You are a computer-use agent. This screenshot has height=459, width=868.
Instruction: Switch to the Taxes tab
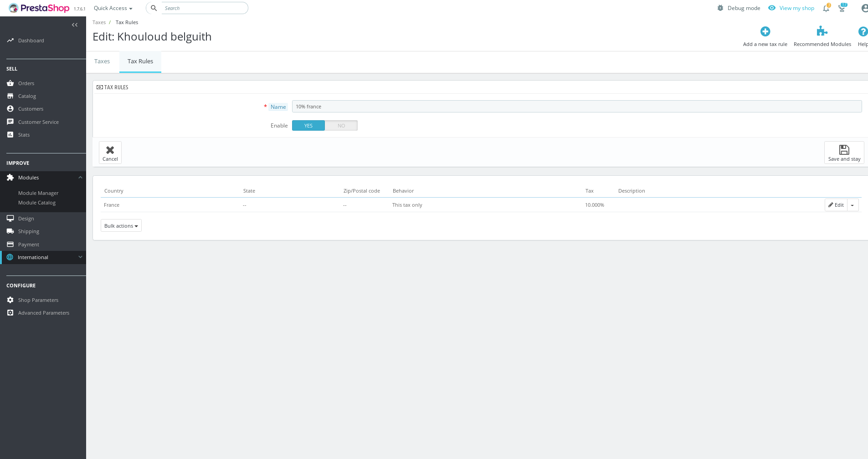point(102,61)
